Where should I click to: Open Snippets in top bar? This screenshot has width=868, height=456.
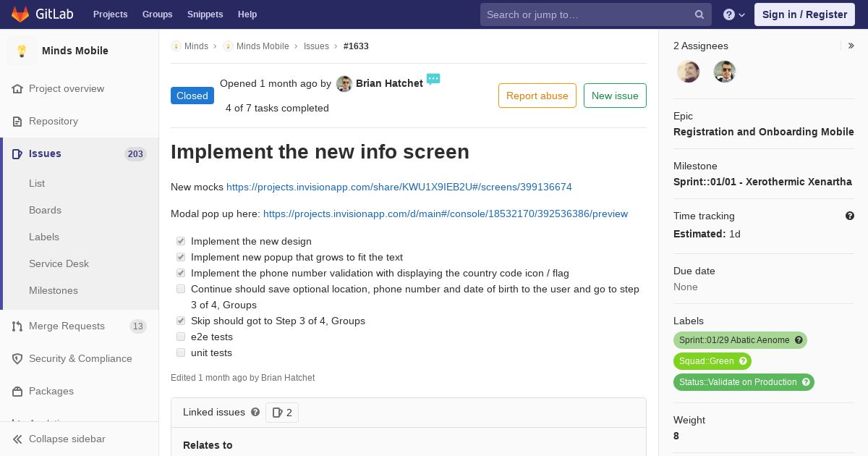pos(205,14)
